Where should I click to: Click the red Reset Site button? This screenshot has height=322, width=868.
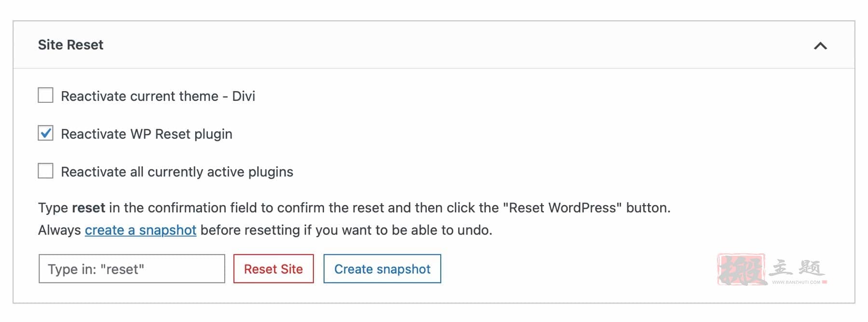click(x=273, y=269)
